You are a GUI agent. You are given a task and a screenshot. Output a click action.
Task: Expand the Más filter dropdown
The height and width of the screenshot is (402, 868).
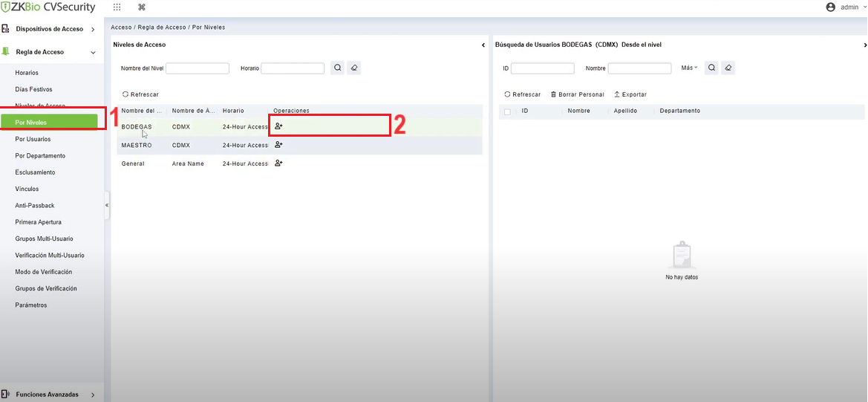[x=689, y=68]
